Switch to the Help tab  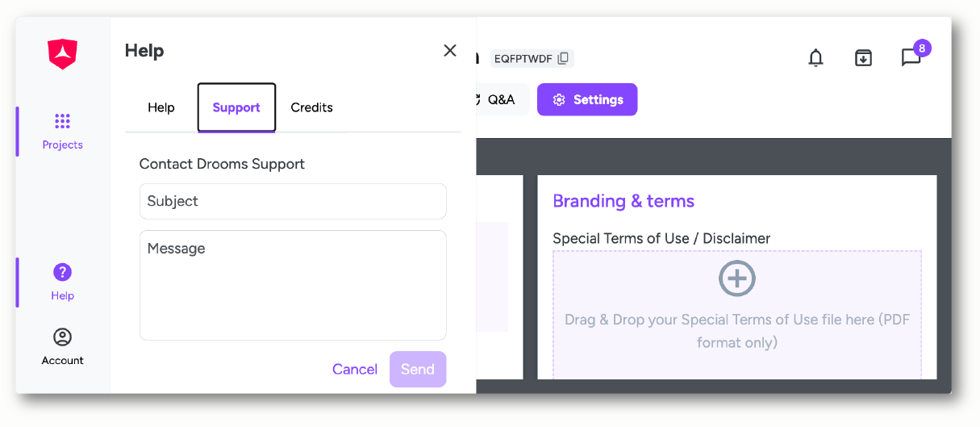point(161,107)
